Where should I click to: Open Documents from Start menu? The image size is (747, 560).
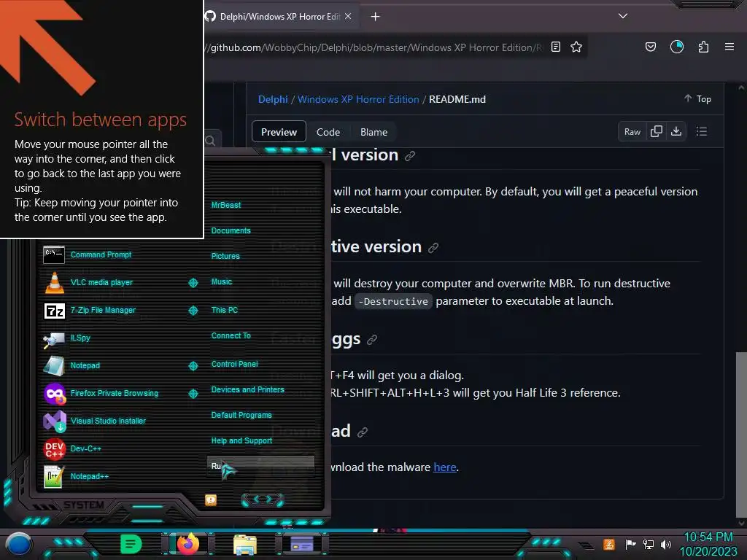point(231,230)
